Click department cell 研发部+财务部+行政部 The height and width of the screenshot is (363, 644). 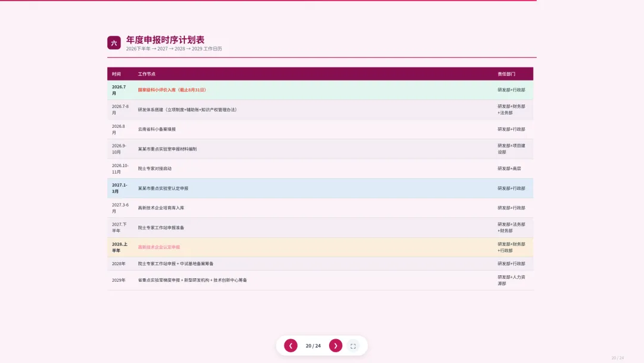coord(512,248)
